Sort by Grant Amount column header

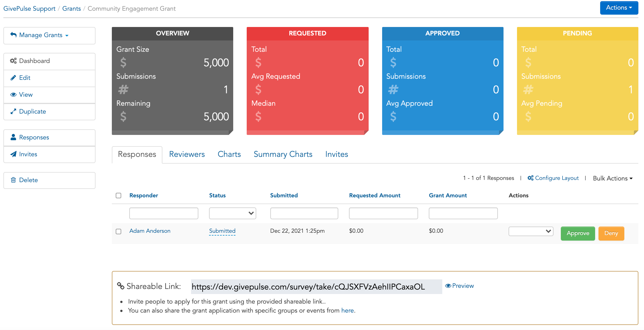(x=448, y=195)
